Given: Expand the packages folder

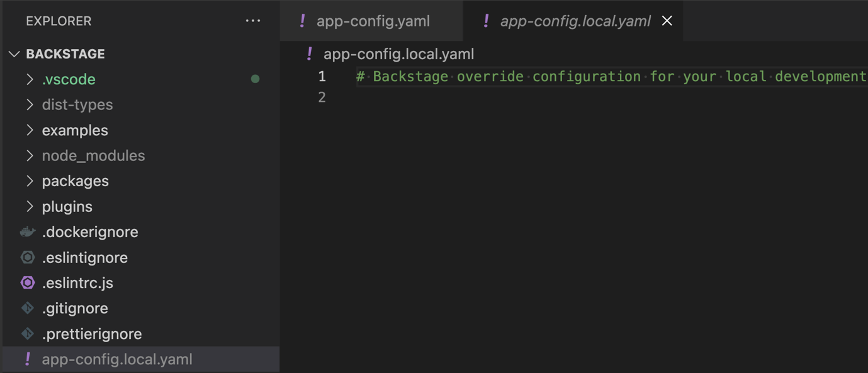Looking at the screenshot, I should tap(30, 181).
